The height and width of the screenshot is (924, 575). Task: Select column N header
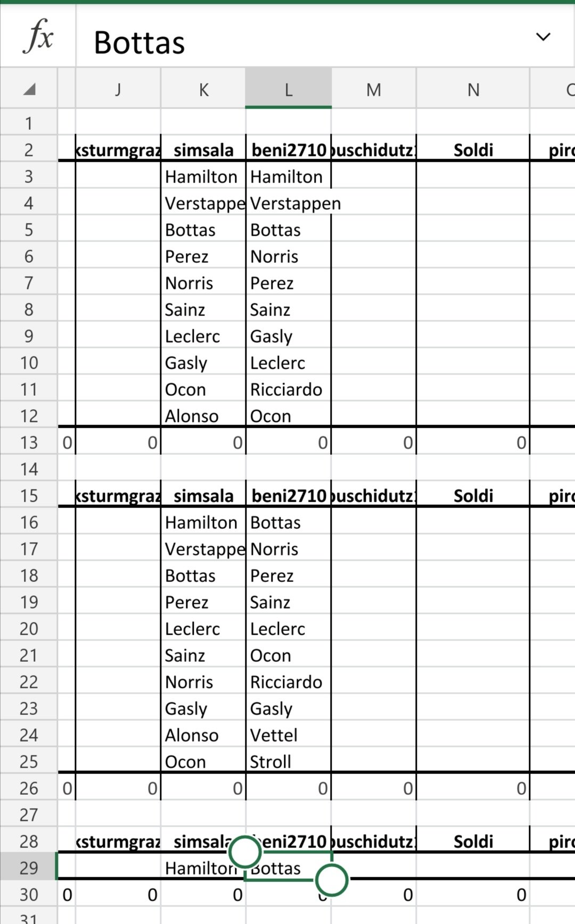[473, 89]
